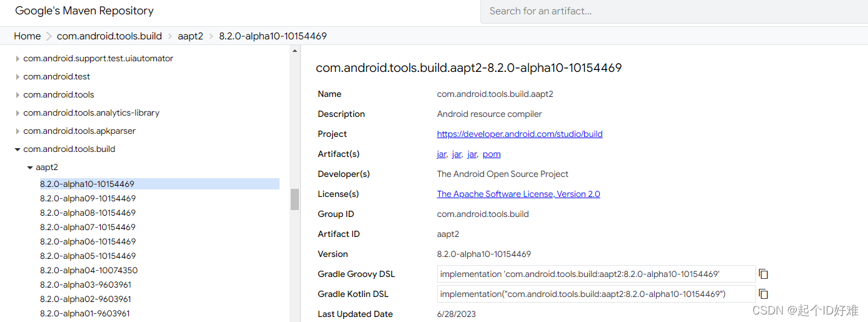Screen dimensions: 868x322
Task: Focus the Search for an artifact field
Action: 674,11
